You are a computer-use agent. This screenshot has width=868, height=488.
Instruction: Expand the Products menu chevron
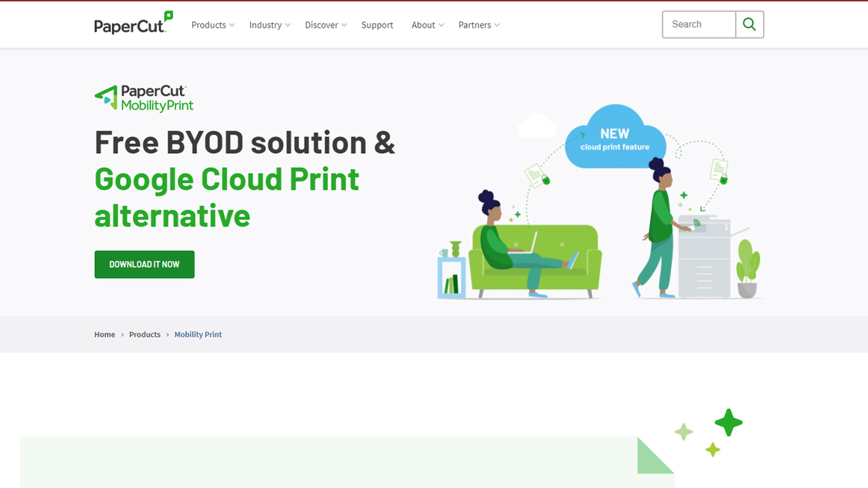pyautogui.click(x=232, y=25)
